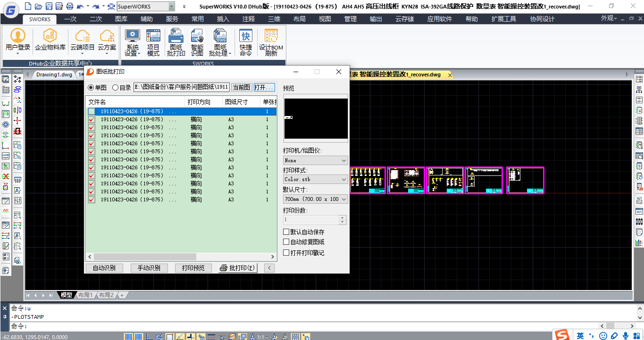
Task: Increase print copies with the 打印份数 spinner
Action: pos(343,217)
